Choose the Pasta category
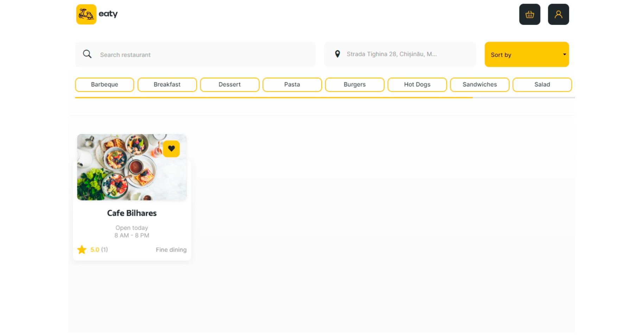The height and width of the screenshot is (336, 644). pos(292,85)
